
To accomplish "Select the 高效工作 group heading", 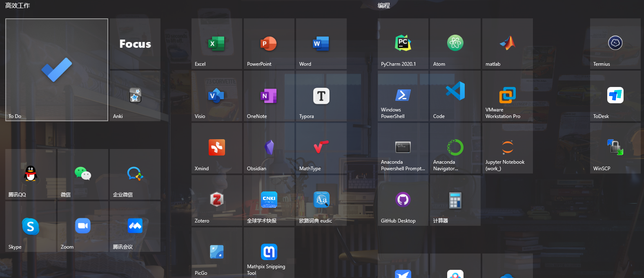I will pyautogui.click(x=18, y=5).
